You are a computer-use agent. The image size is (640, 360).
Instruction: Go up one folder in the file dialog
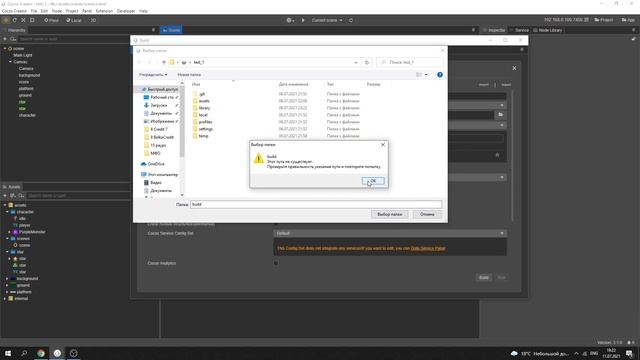pyautogui.click(x=164, y=62)
